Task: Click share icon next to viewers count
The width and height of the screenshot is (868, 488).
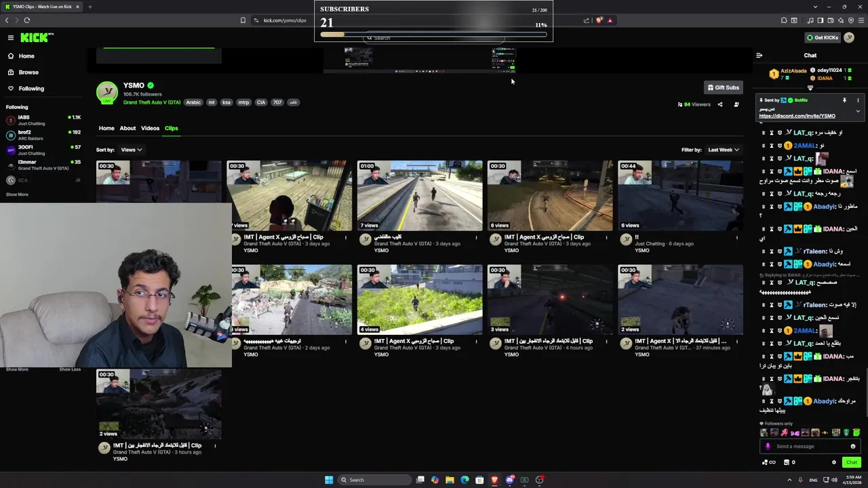Action: pos(719,104)
